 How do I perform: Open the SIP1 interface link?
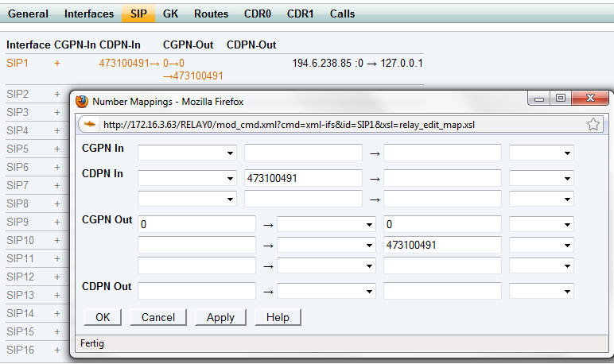coord(17,63)
